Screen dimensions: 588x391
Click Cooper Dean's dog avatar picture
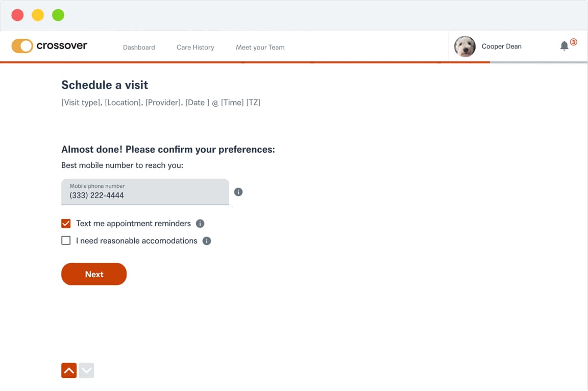point(464,46)
